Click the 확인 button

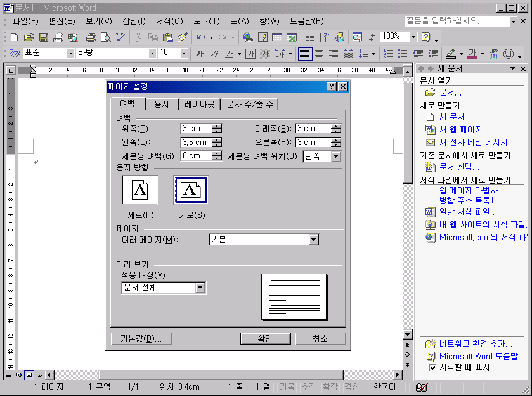point(265,339)
